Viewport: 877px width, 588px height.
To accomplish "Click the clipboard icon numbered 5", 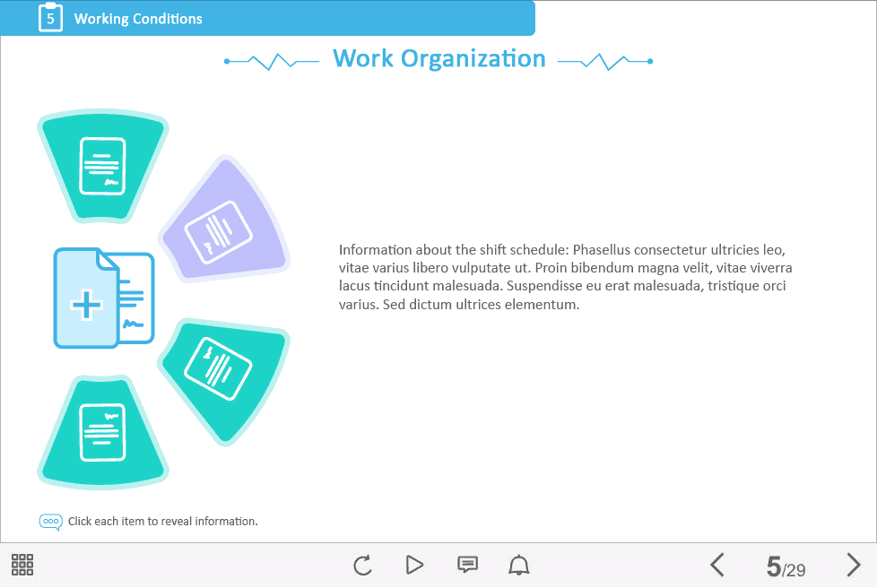I will [x=50, y=17].
